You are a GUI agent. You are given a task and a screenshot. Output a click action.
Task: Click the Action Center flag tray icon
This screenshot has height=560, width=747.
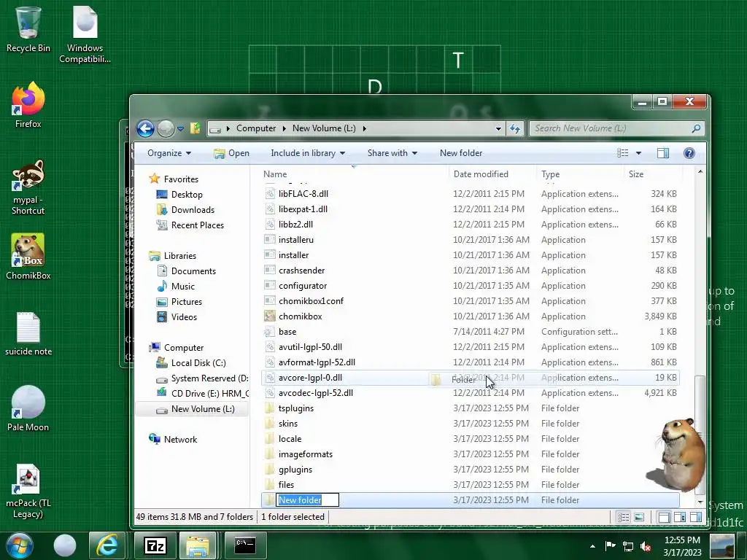[610, 545]
